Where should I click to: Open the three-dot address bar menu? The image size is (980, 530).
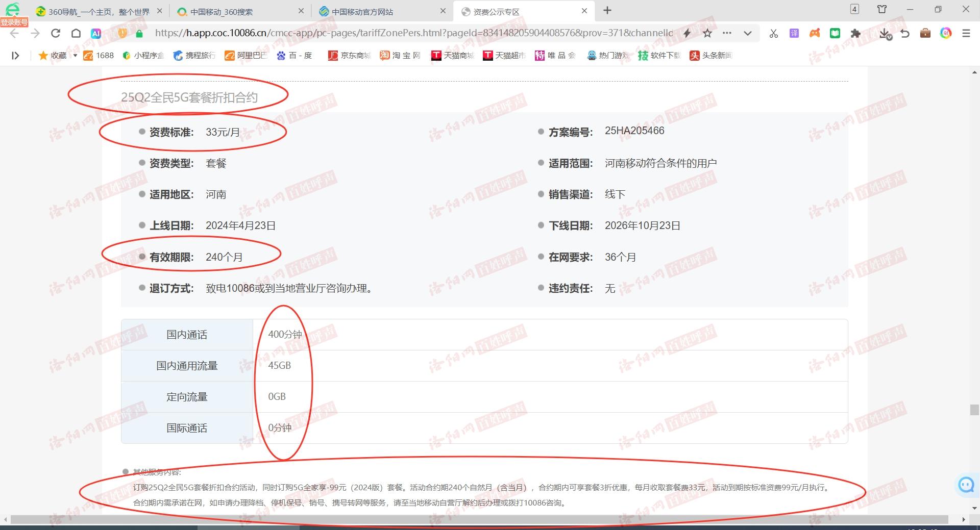point(727,33)
